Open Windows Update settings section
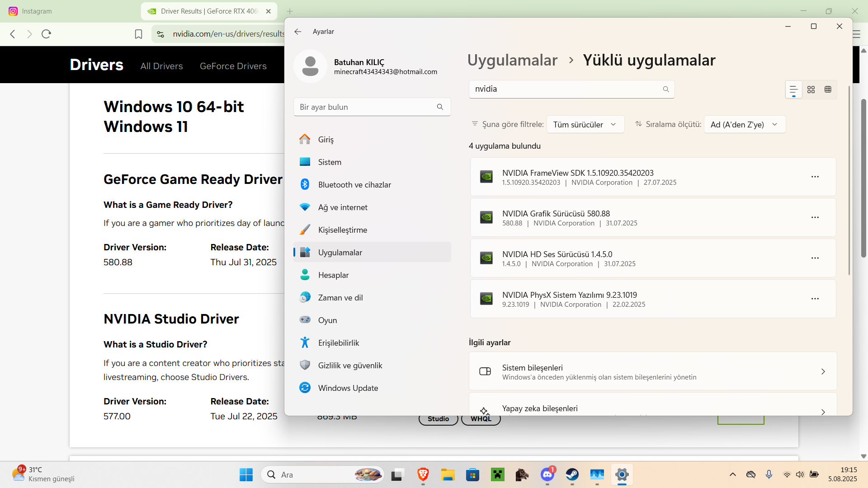This screenshot has width=868, height=488. [348, 388]
